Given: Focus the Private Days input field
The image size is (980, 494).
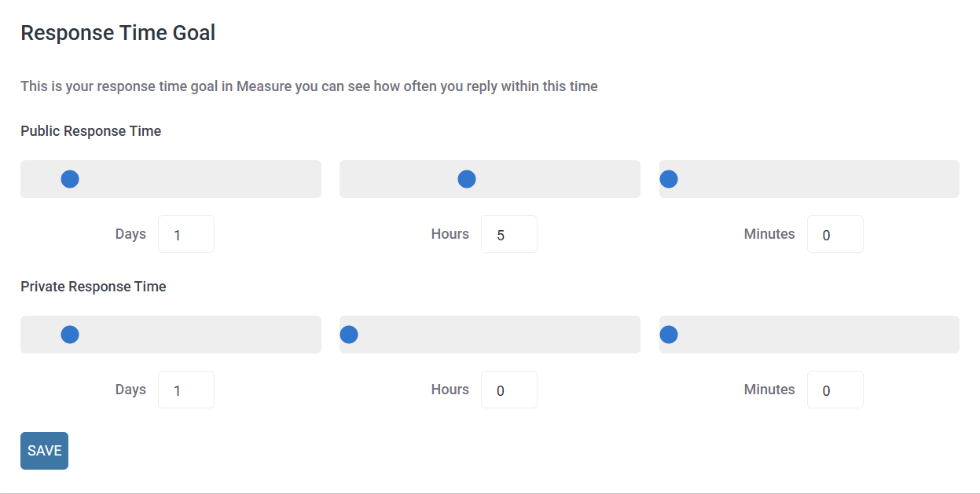Looking at the screenshot, I should (186, 390).
